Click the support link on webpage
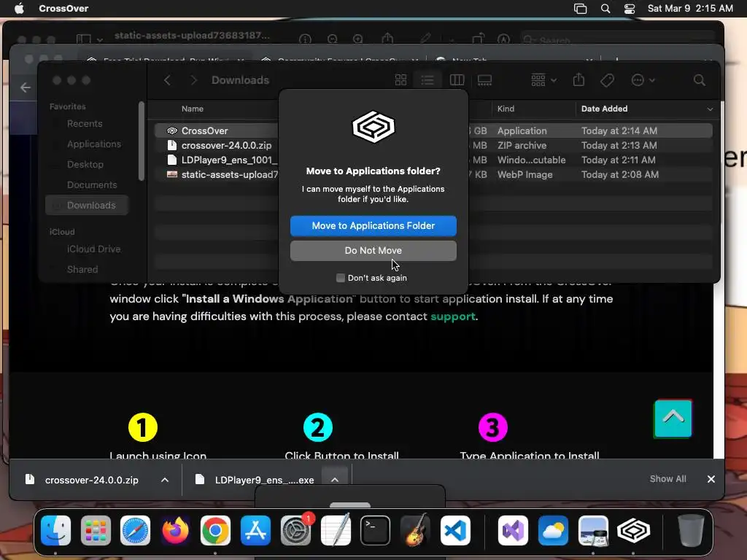This screenshot has width=747, height=560. (452, 316)
